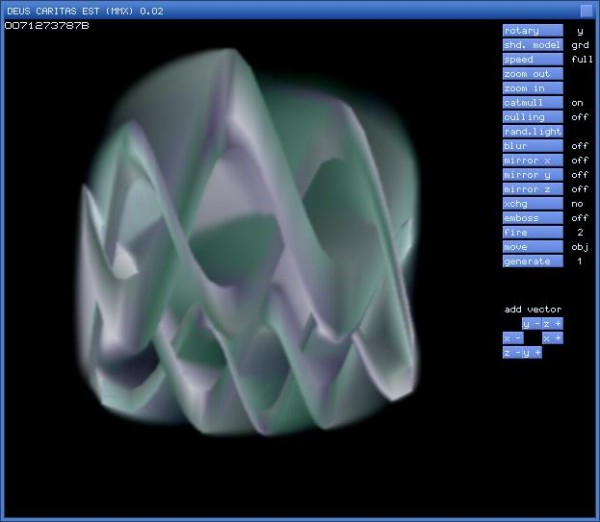Click the 'x +' add vector button
The height and width of the screenshot is (522, 600).
(x=552, y=338)
